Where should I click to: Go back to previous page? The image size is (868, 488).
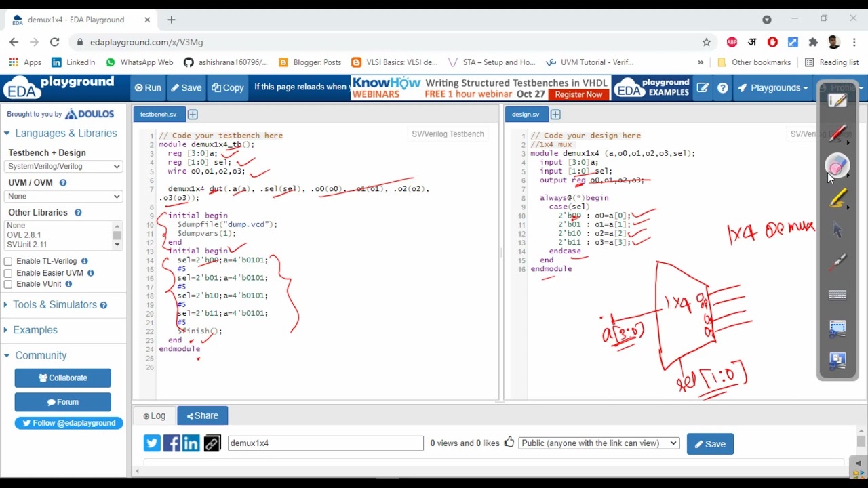[14, 42]
